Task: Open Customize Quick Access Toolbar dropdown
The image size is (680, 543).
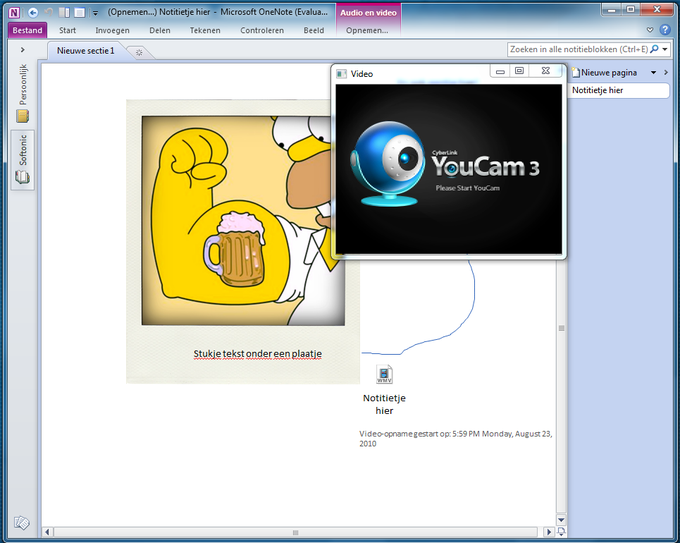Action: point(95,13)
